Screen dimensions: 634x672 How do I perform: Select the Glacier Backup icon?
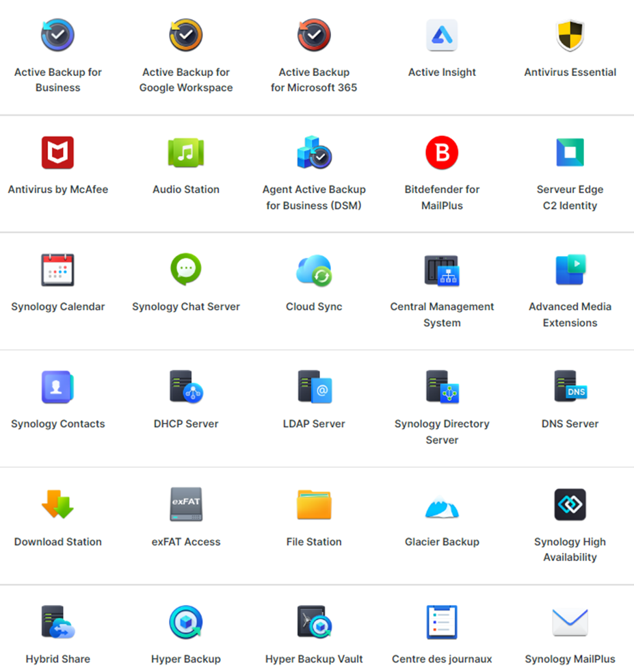click(x=442, y=508)
